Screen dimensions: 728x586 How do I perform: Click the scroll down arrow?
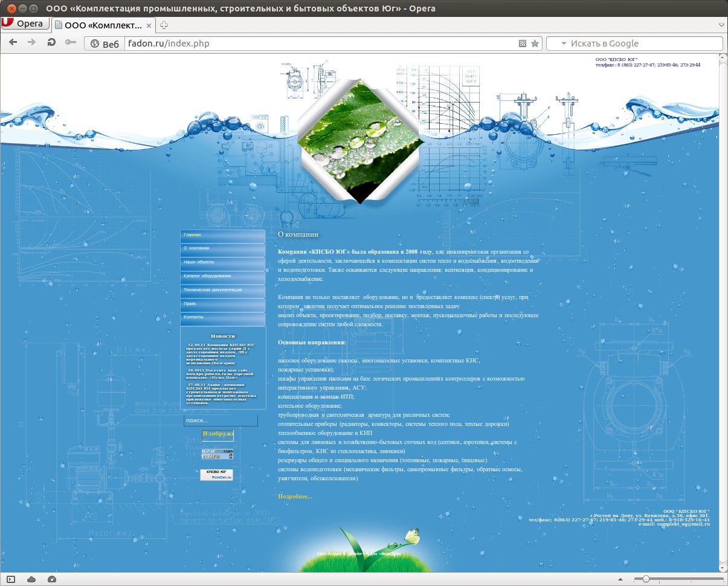pos(723,567)
